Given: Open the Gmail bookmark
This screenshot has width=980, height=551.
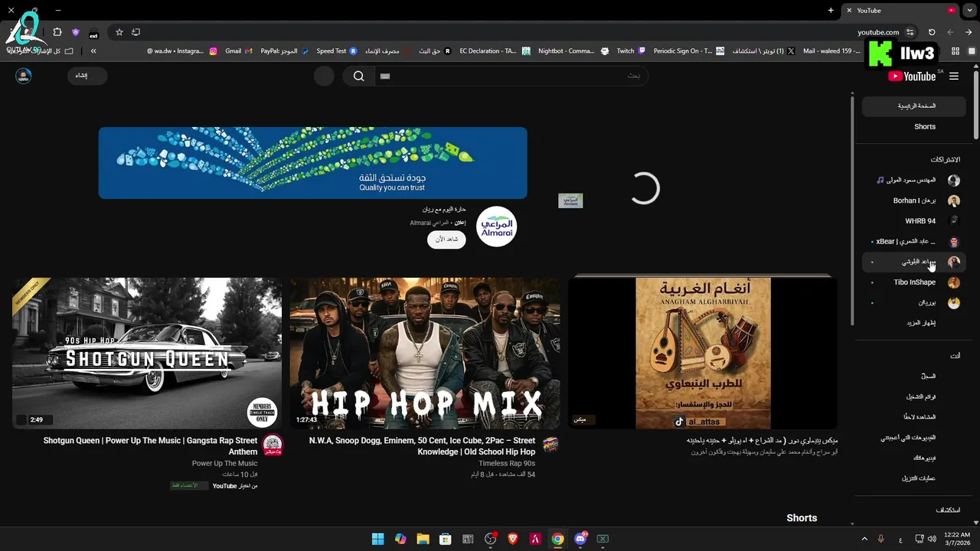Looking at the screenshot, I should [x=239, y=51].
